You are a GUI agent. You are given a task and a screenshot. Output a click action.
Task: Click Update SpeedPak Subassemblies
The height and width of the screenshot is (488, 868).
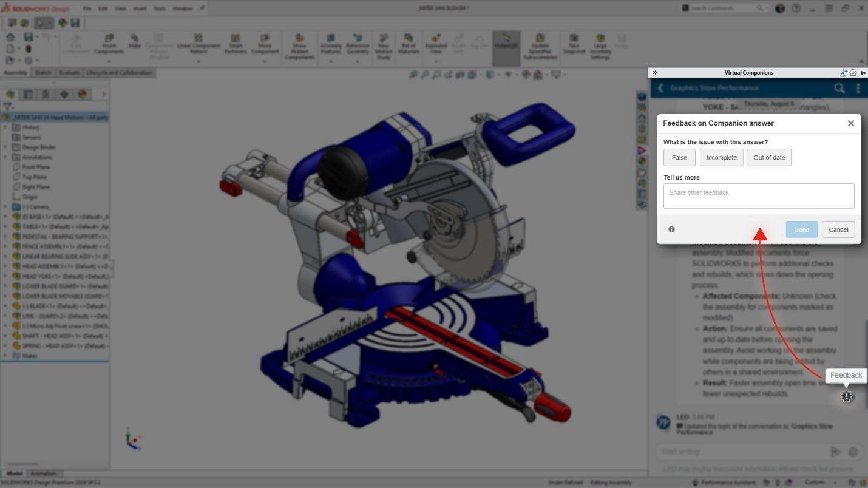pos(540,46)
